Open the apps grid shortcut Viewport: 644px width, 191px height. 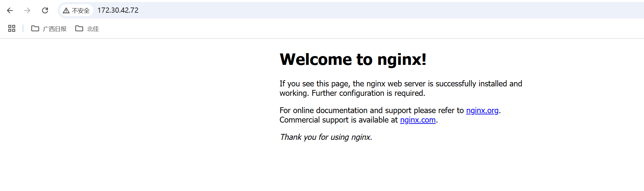[12, 29]
